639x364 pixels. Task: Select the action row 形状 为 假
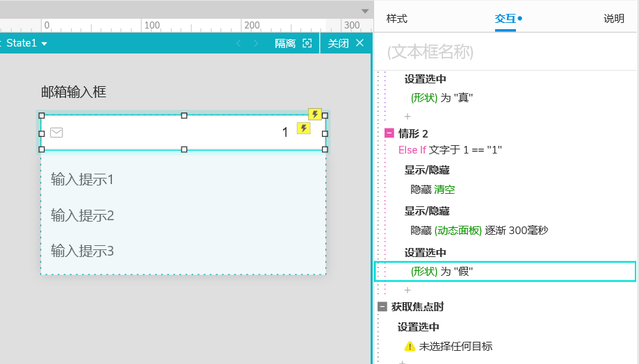click(505, 272)
